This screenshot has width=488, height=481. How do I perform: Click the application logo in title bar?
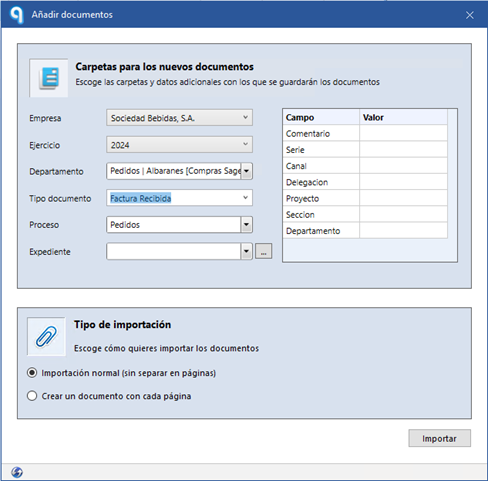click(x=17, y=15)
